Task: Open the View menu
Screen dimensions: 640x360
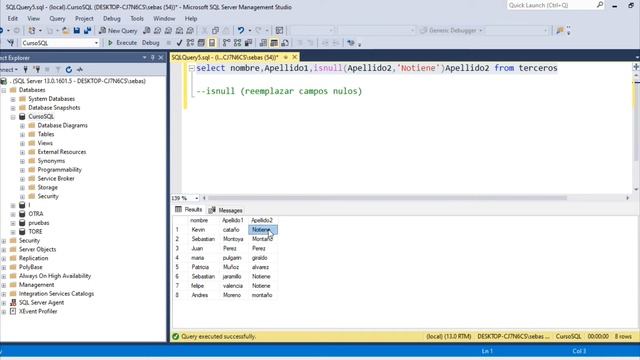Action: click(33, 18)
